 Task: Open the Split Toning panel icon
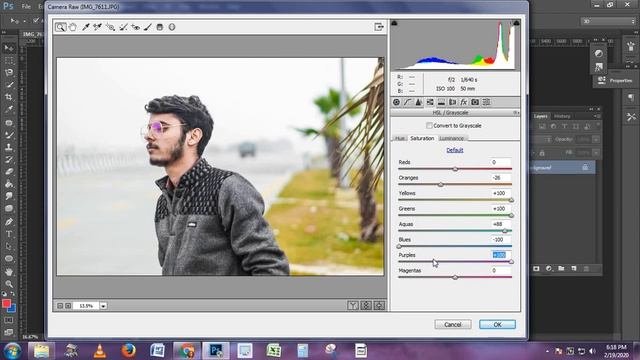(x=441, y=102)
